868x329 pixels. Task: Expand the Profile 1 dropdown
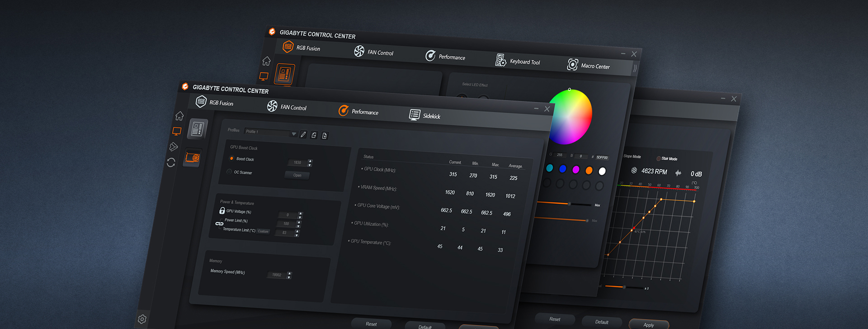tap(294, 134)
